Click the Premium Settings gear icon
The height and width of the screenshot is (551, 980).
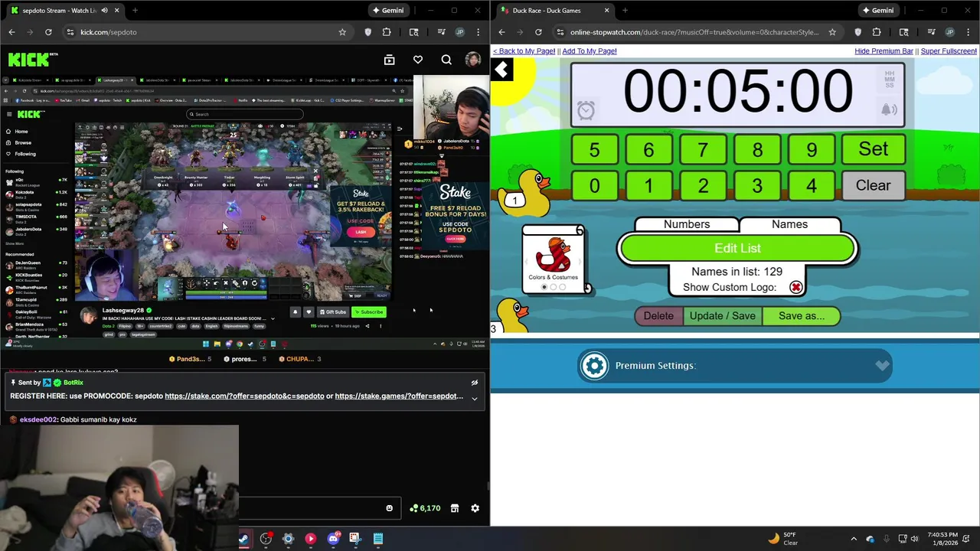coord(594,366)
